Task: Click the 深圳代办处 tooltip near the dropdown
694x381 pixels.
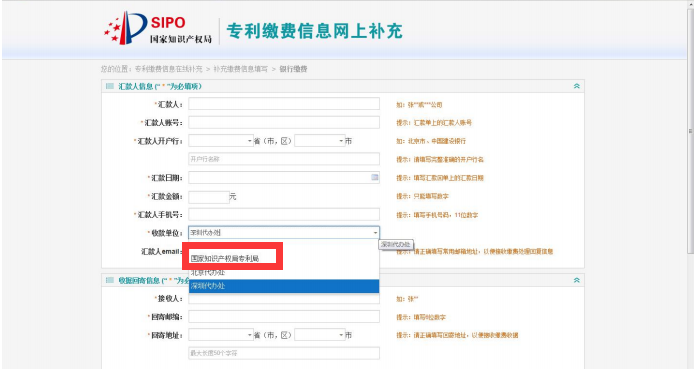Action: [396, 244]
